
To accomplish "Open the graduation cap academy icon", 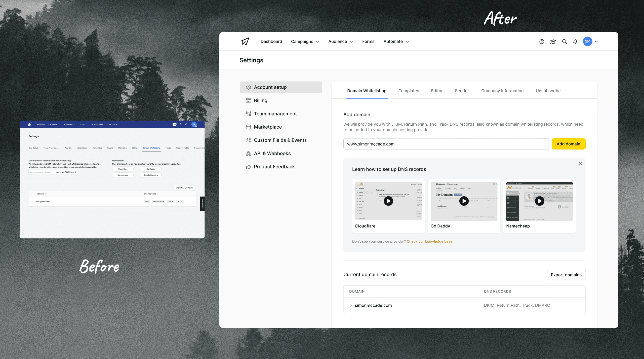I will (553, 42).
